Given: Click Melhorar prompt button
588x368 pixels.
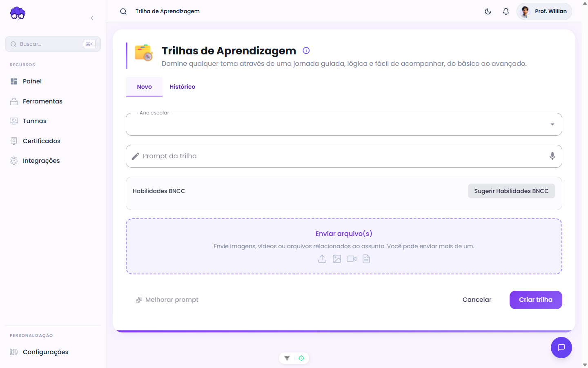Looking at the screenshot, I should (x=167, y=300).
